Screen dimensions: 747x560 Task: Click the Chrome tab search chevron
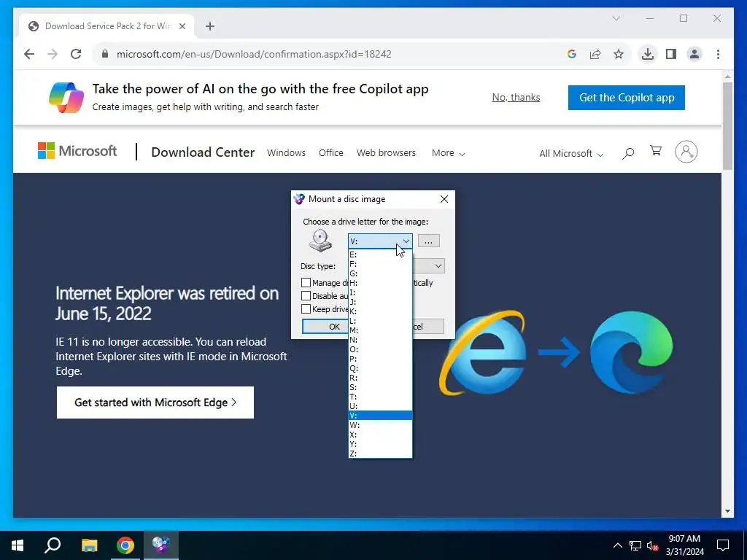[616, 18]
